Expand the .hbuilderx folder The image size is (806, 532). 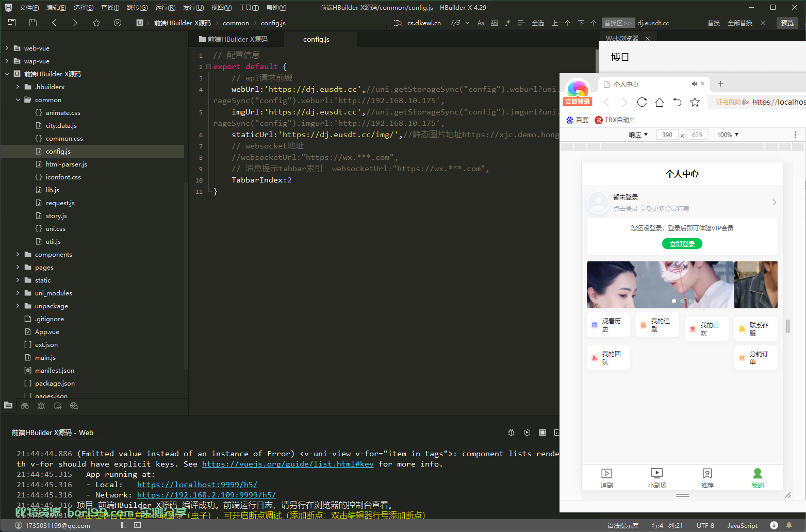(x=18, y=87)
